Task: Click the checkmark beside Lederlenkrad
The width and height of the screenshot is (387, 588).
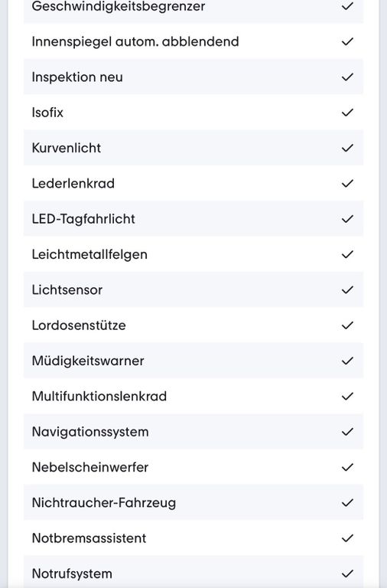Action: click(x=347, y=184)
